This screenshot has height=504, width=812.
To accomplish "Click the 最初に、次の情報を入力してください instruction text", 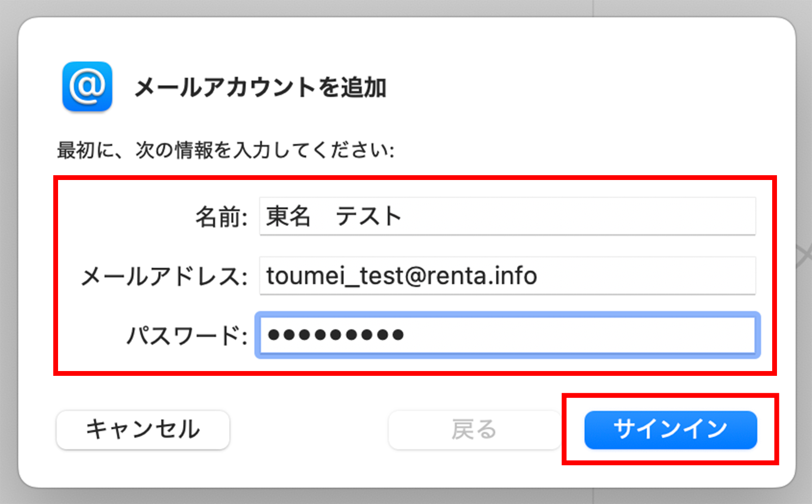I will point(226,150).
